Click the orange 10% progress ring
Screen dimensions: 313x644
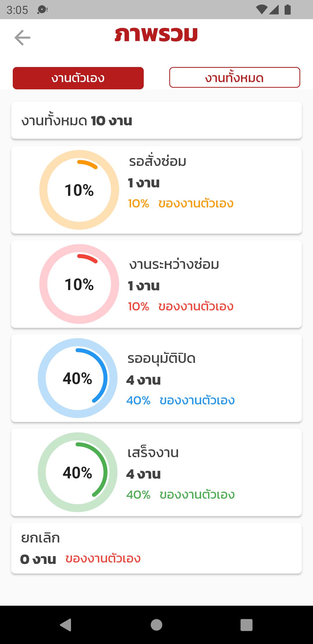[x=79, y=190]
